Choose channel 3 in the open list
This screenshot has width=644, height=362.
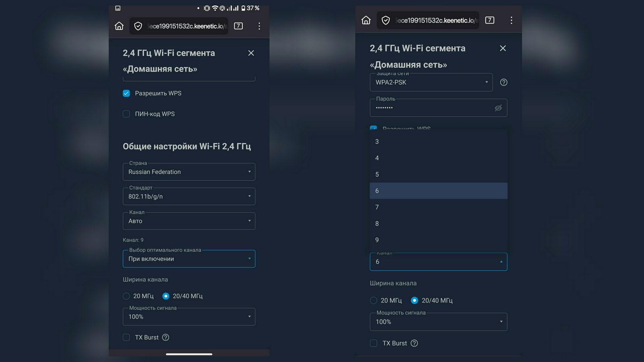click(x=438, y=142)
